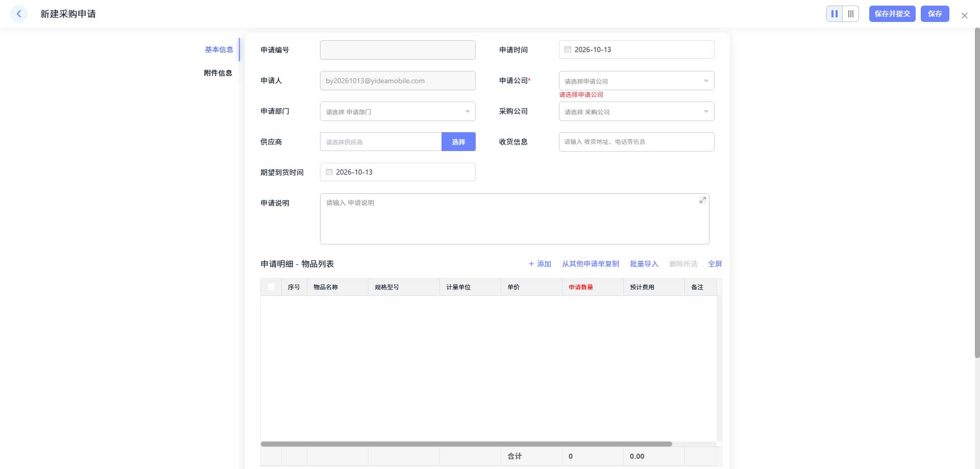
Task: Switch to two-column layout icon
Action: coord(835,14)
